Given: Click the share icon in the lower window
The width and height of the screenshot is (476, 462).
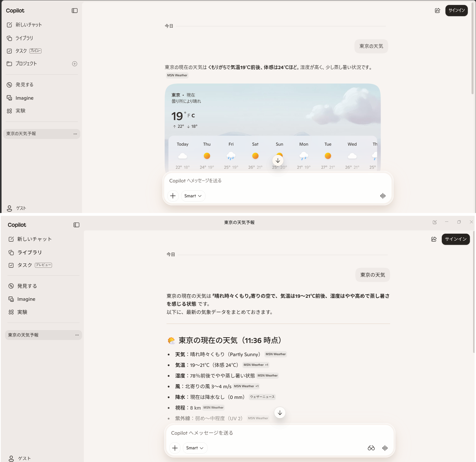Looking at the screenshot, I should [x=434, y=239].
